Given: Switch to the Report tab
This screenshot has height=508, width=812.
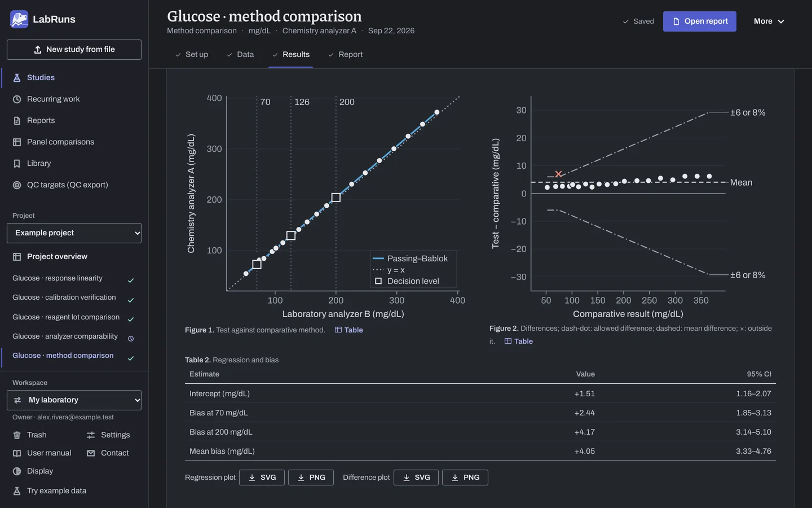Looking at the screenshot, I should (x=345, y=54).
